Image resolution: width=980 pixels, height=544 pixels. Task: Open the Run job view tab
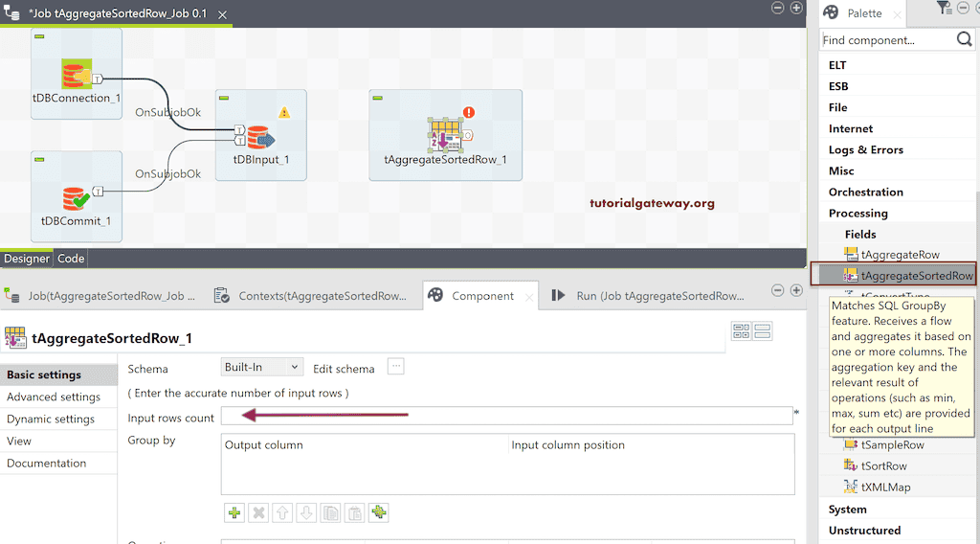[648, 296]
